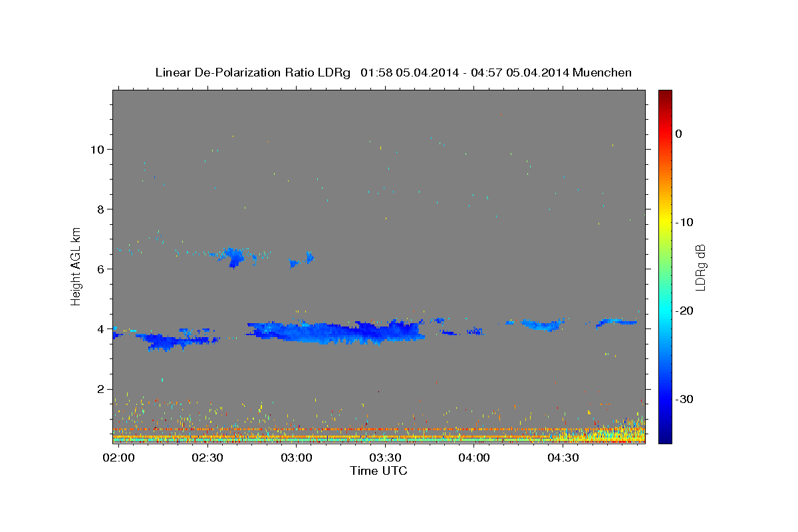Click the small cloud patch near 6.5 km

[x=233, y=256]
